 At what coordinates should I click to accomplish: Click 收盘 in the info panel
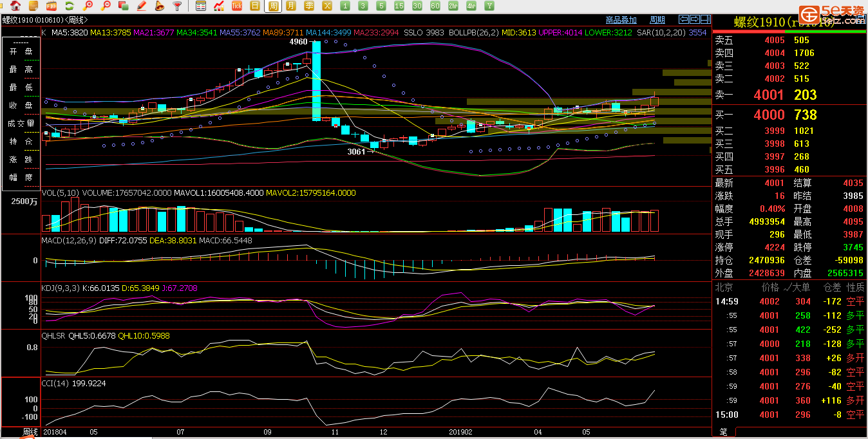pos(21,106)
